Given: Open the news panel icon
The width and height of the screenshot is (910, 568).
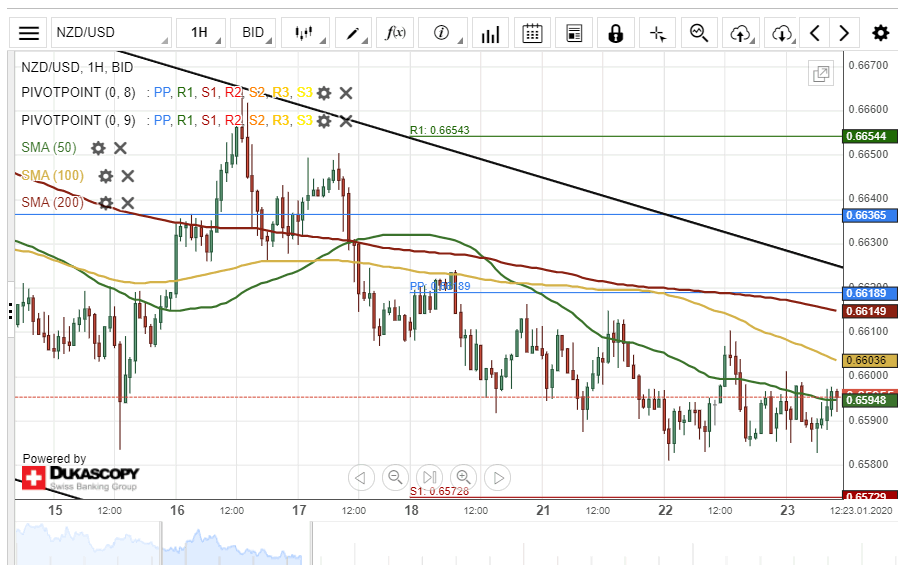Looking at the screenshot, I should [x=574, y=32].
